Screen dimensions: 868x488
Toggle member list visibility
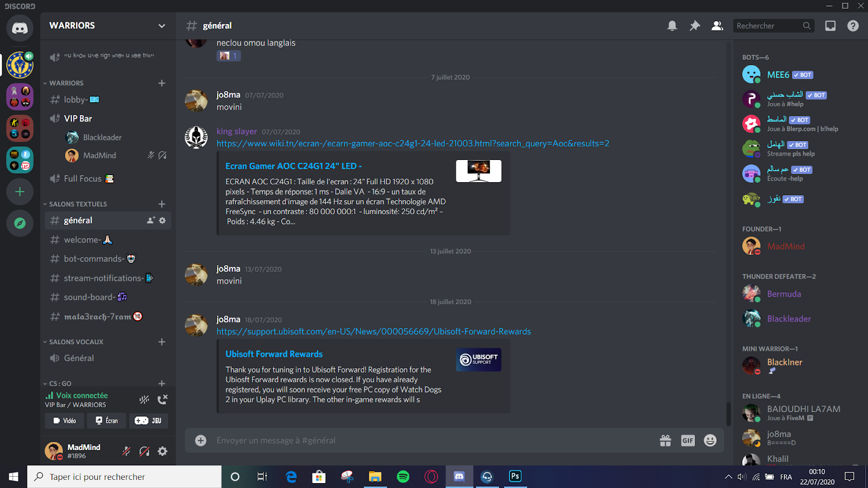pos(717,25)
